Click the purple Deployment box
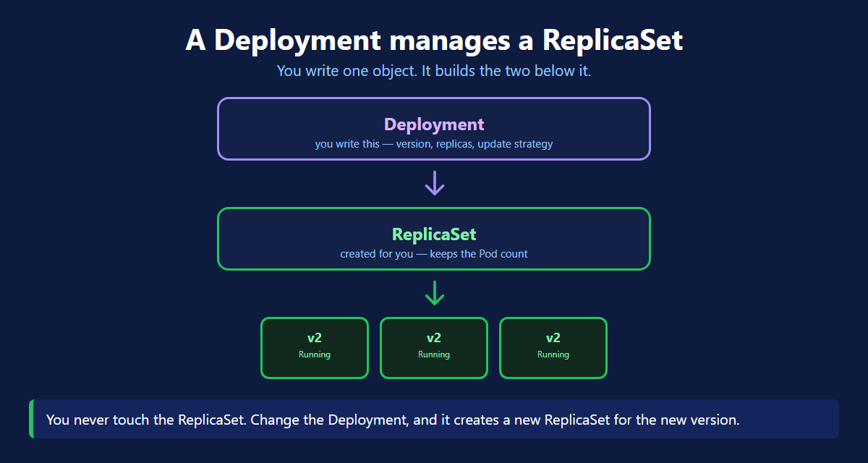 pyautogui.click(x=434, y=129)
